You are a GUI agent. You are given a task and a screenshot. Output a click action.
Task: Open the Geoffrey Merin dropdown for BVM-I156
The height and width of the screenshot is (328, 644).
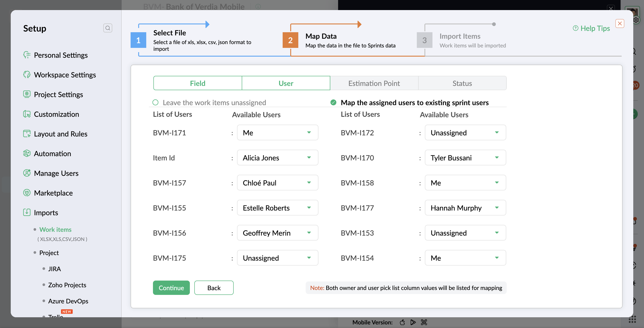tap(277, 233)
